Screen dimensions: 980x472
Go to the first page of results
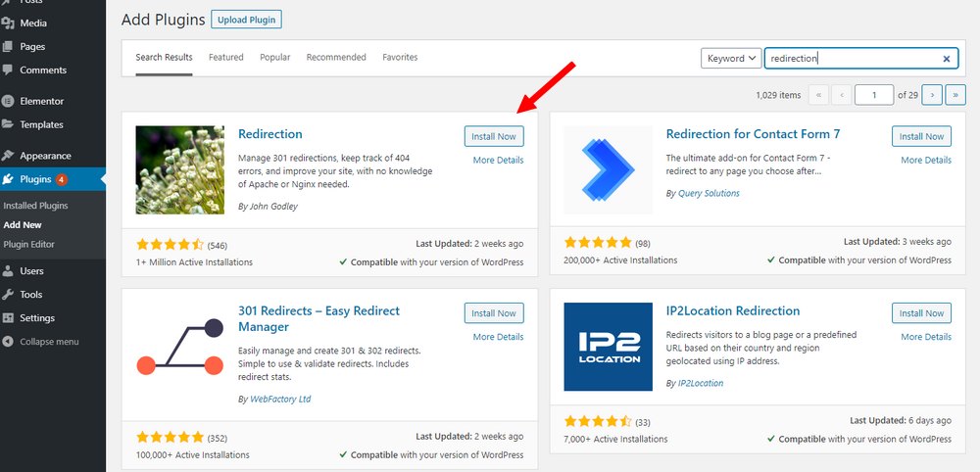click(x=818, y=95)
